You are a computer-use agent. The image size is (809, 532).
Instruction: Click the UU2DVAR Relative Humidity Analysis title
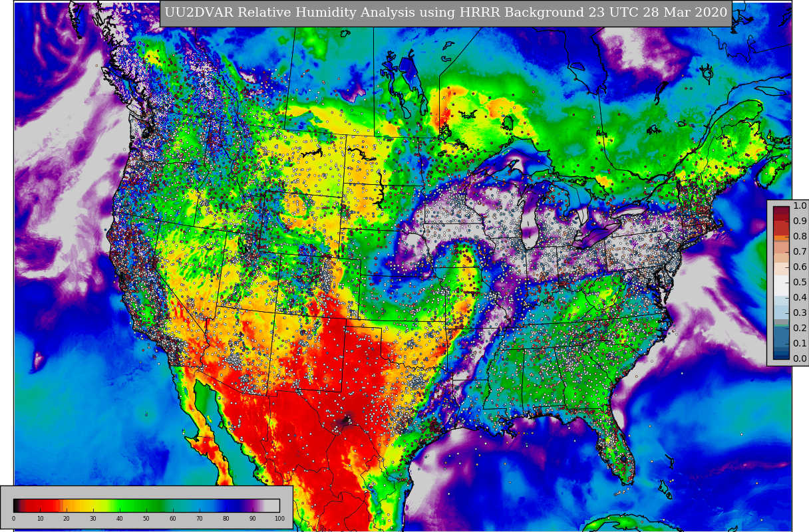coord(446,13)
